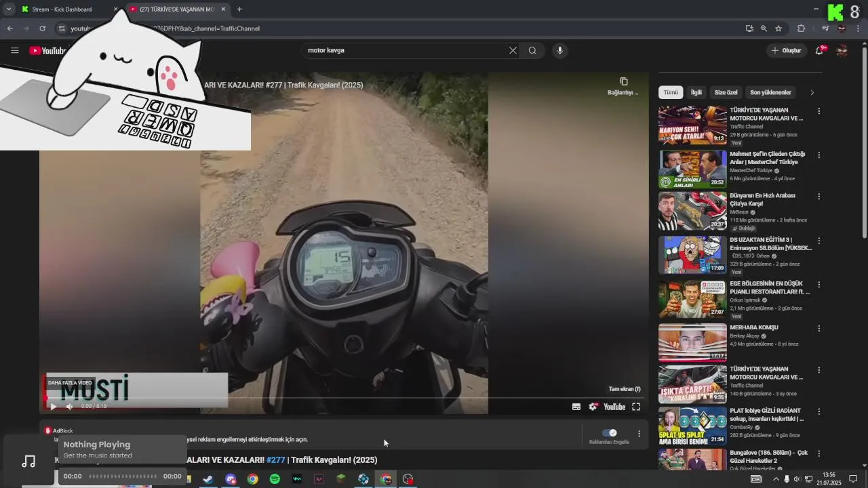Click the music widget 00:00 progress track
Image resolution: width=868 pixels, height=488 pixels.
coord(123,476)
